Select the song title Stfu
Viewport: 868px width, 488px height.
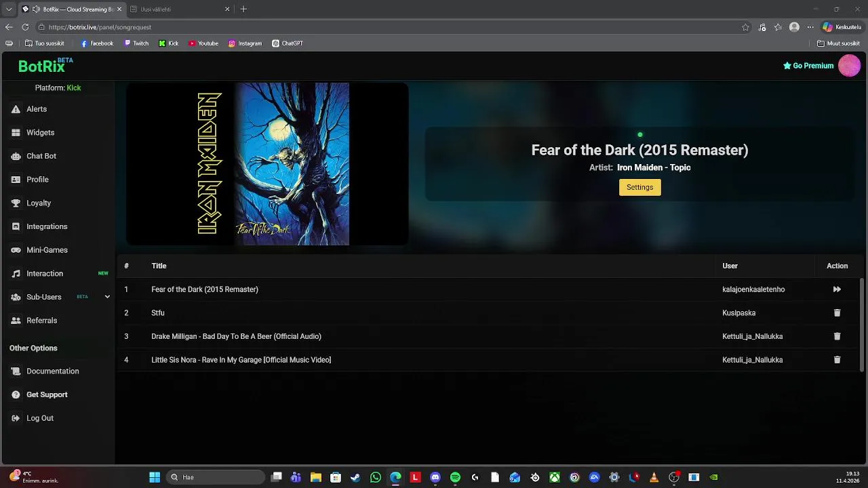(x=158, y=313)
